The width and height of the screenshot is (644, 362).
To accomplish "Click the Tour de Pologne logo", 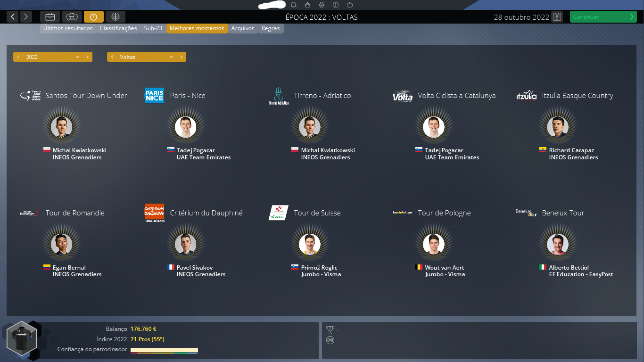I will (x=403, y=213).
